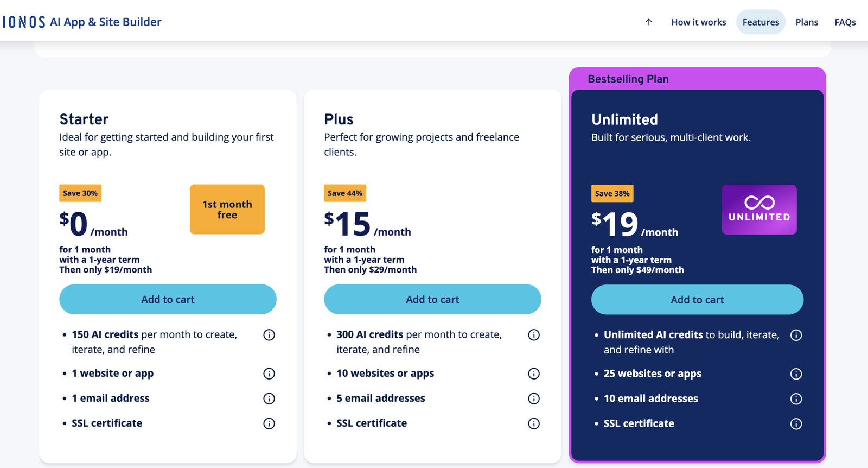Open the How it works section
This screenshot has height=468, width=868.
(699, 22)
